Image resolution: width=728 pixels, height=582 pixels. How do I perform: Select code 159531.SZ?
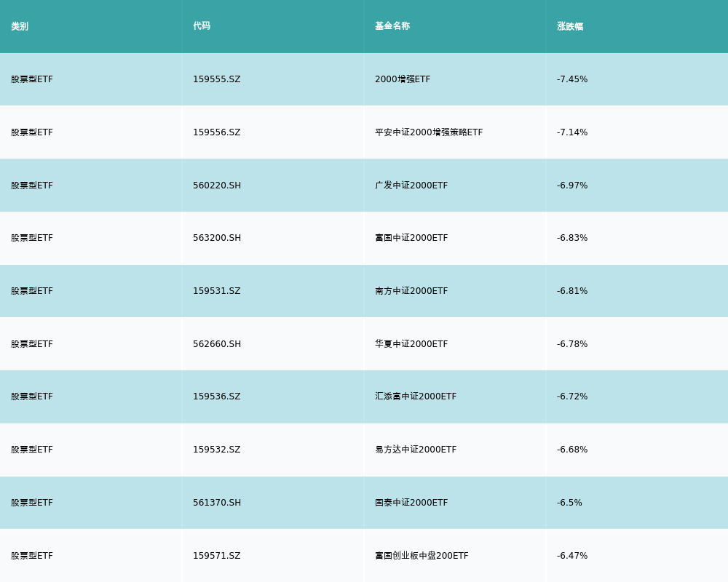point(217,291)
